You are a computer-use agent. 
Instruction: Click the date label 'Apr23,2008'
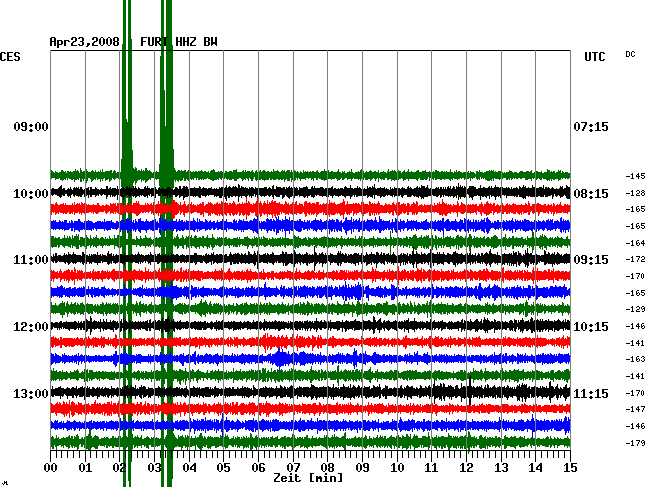click(84, 42)
